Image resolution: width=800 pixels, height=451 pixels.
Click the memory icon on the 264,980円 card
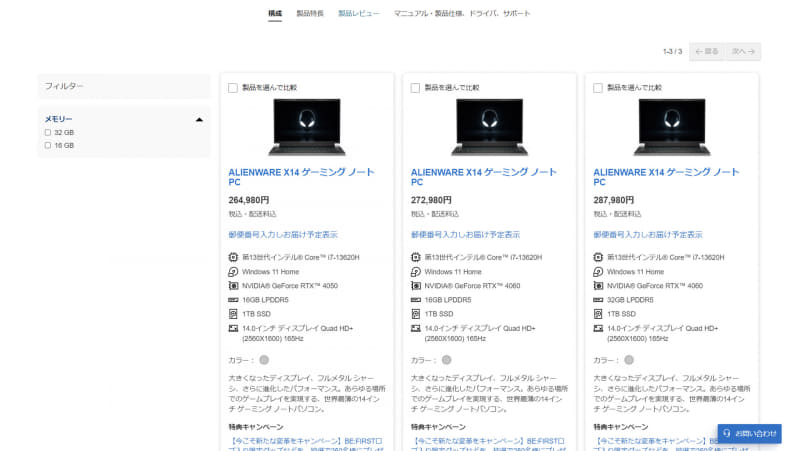click(233, 300)
